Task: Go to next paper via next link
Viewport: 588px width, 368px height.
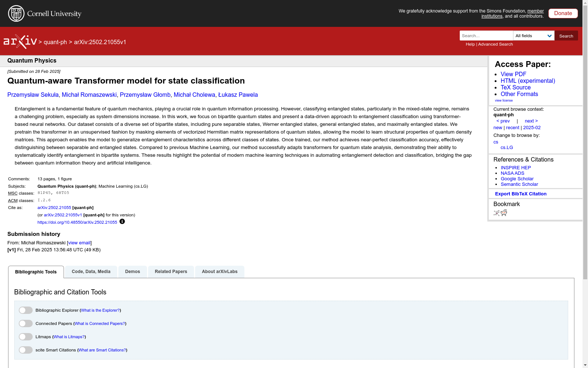Action: tap(531, 121)
